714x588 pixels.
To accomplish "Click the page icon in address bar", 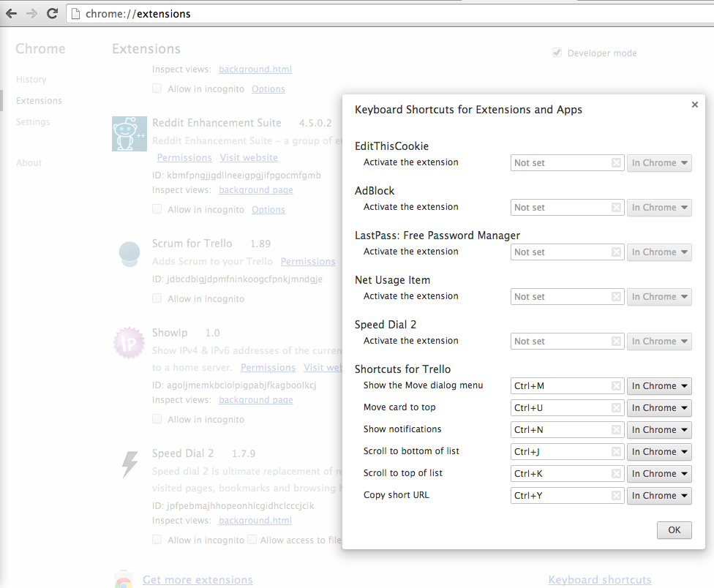I will point(75,14).
